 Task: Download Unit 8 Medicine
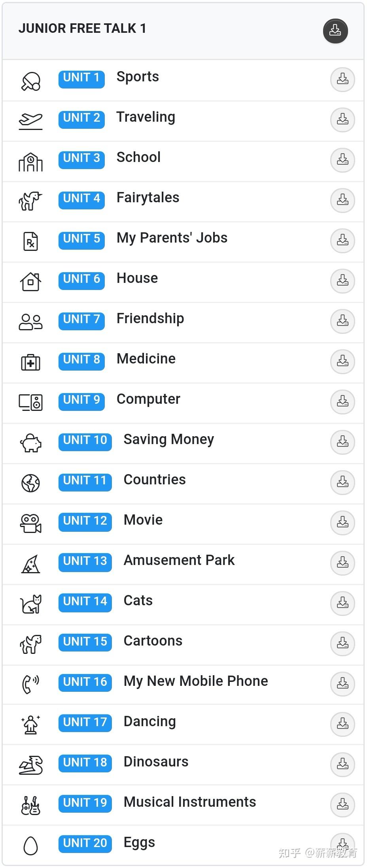pyautogui.click(x=342, y=362)
